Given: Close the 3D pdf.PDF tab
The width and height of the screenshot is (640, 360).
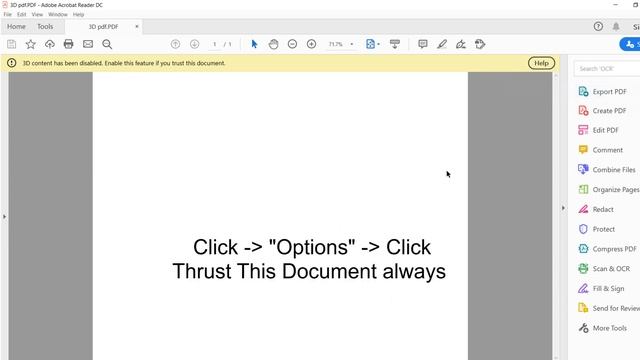Looking at the screenshot, I should [137, 27].
